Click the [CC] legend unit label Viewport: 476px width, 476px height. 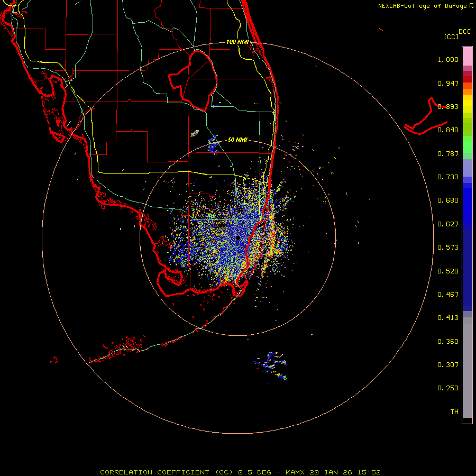(x=451, y=36)
